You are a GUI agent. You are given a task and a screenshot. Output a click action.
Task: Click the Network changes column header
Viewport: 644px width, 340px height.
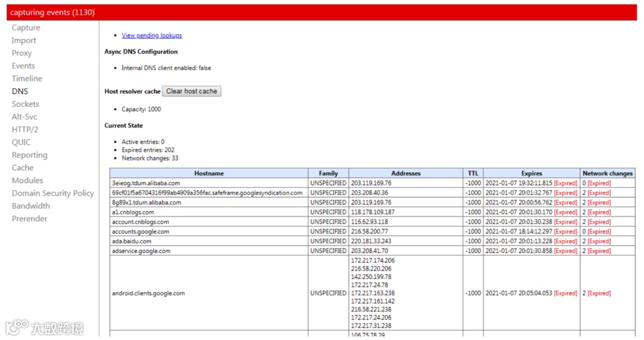pos(608,174)
